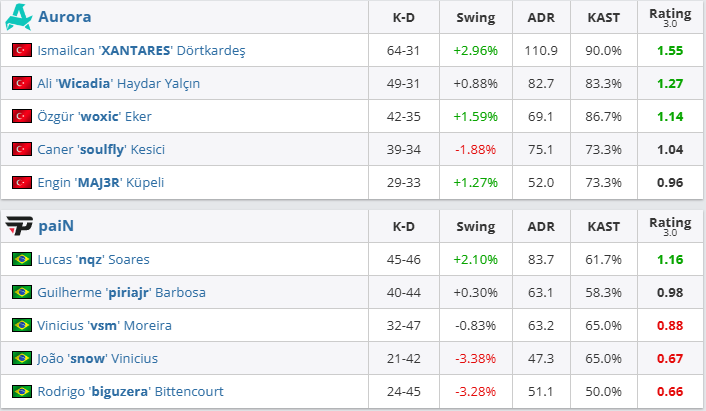Open Caner 'soulfly' Kesici player profile
This screenshot has height=411, width=706.
[x=101, y=149]
